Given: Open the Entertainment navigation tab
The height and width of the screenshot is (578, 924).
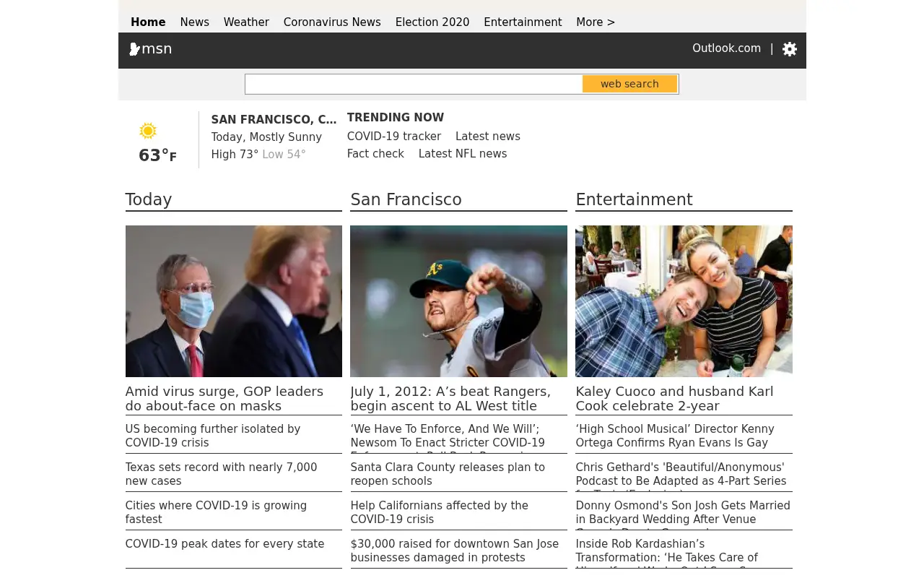Looking at the screenshot, I should [523, 22].
